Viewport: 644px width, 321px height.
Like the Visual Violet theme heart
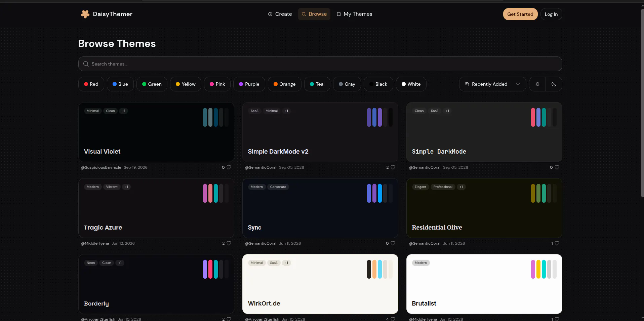pyautogui.click(x=229, y=167)
